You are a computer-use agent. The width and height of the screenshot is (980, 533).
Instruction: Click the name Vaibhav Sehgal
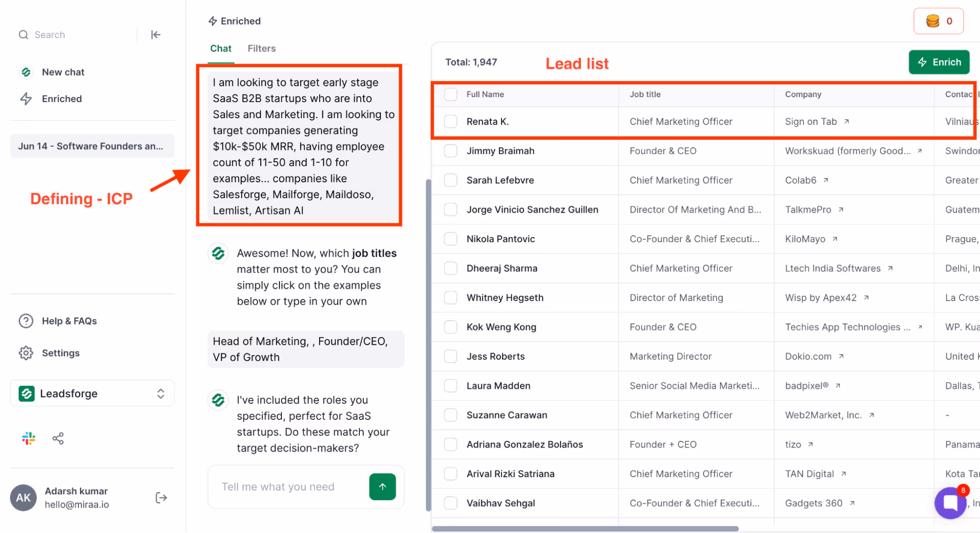coord(501,503)
